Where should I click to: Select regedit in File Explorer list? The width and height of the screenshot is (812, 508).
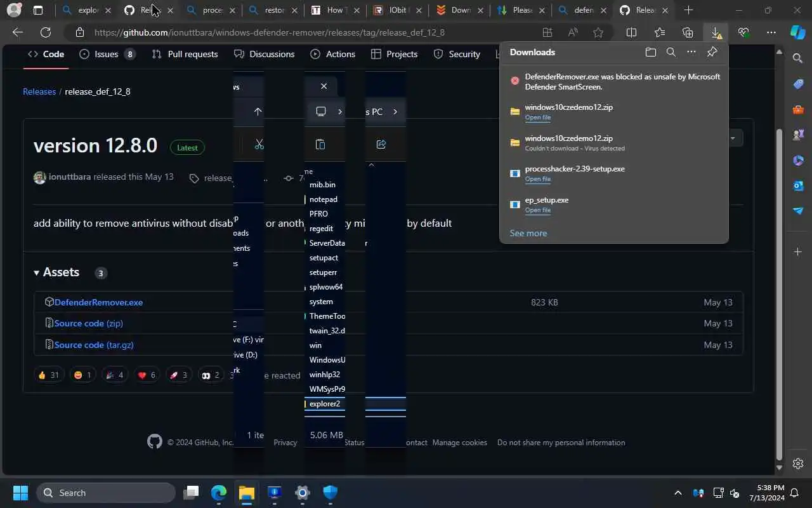pyautogui.click(x=321, y=229)
